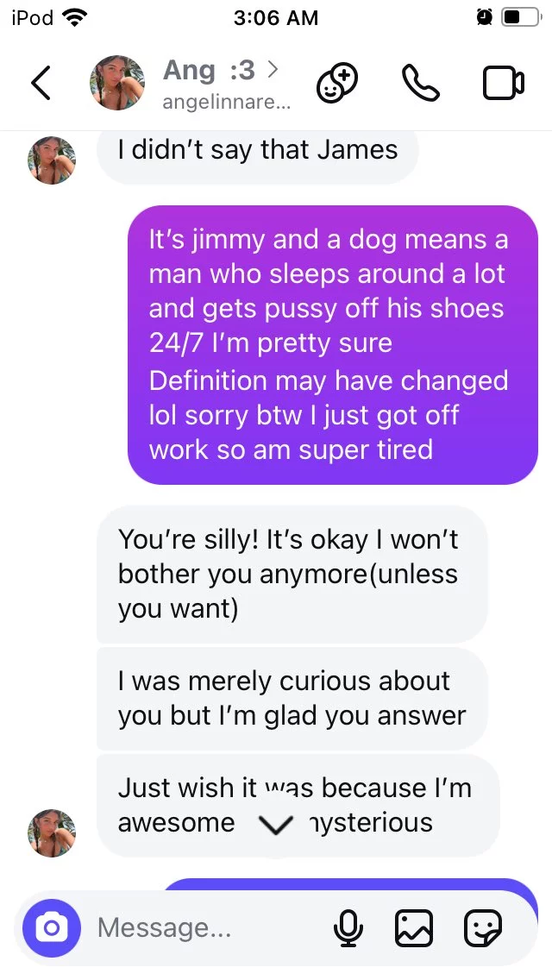Open the profile picture in the header
Screen dimensions: 552x980
click(x=117, y=83)
